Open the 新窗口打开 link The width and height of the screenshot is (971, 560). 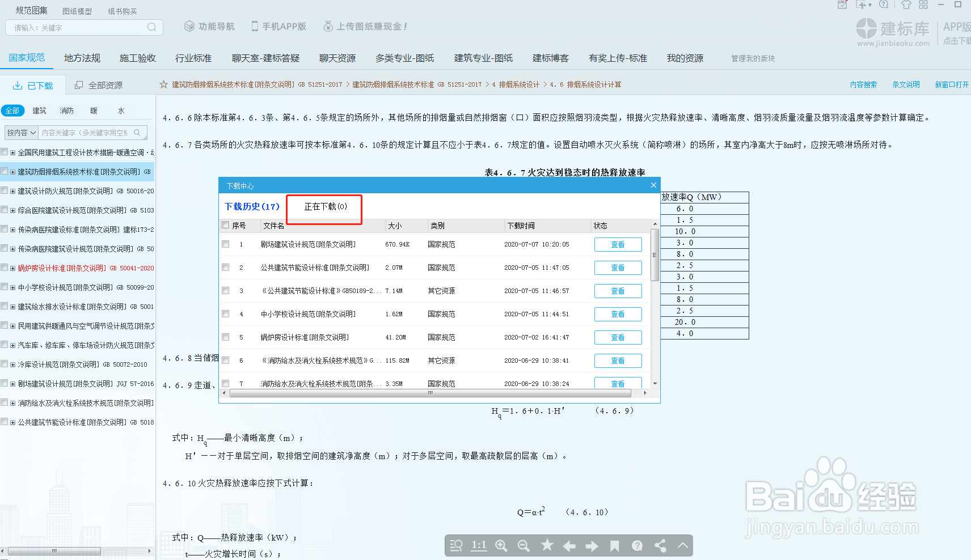tap(951, 84)
